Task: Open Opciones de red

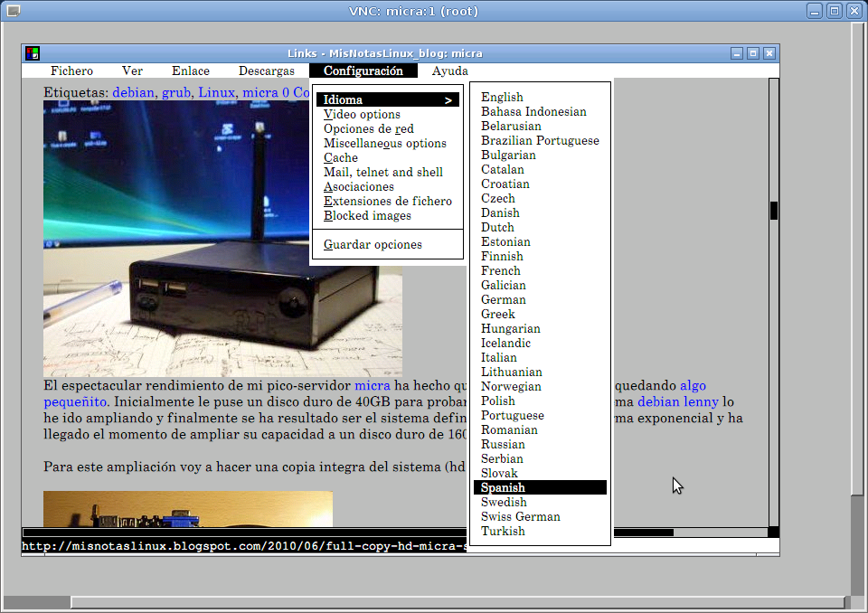Action: pyautogui.click(x=370, y=128)
